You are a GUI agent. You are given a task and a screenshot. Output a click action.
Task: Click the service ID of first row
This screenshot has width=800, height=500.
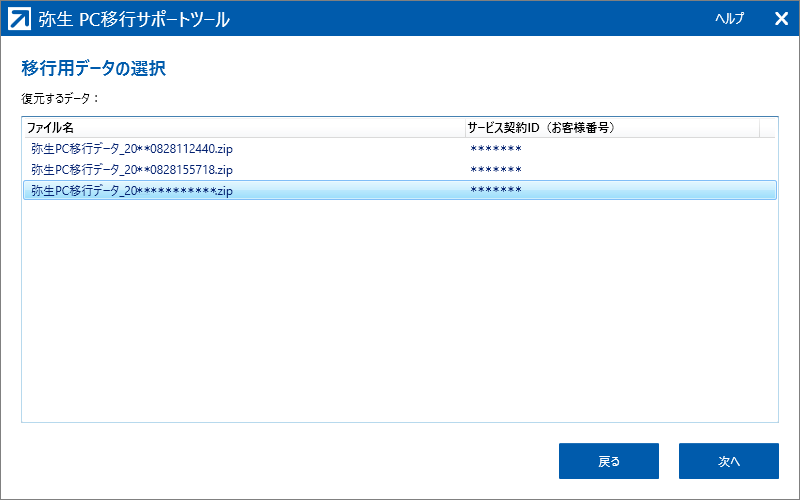coord(495,149)
